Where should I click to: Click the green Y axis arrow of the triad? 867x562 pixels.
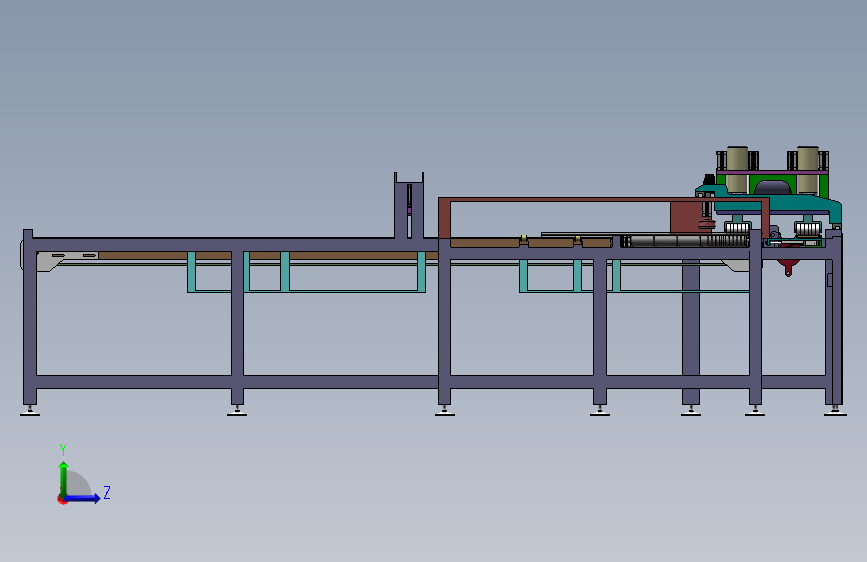(x=64, y=479)
